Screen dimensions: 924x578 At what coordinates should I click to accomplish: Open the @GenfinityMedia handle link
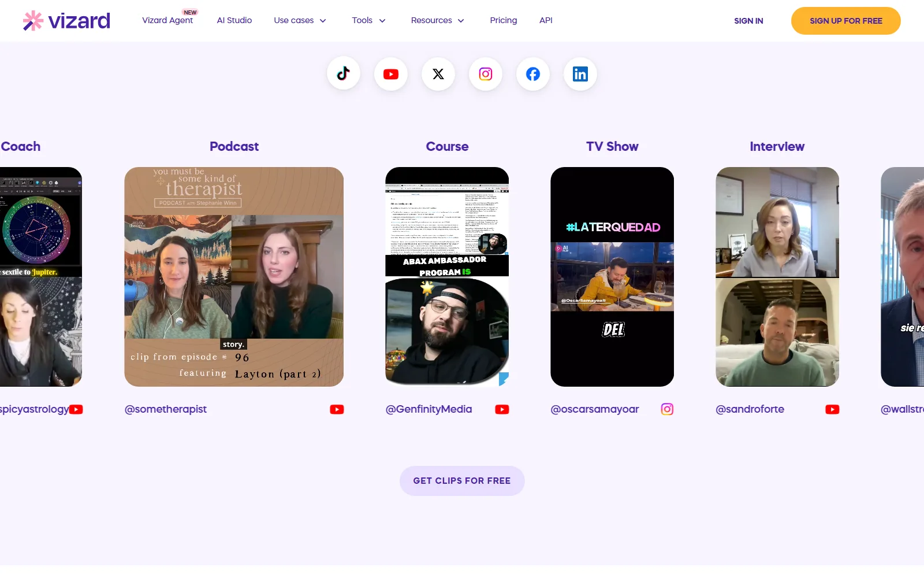tap(429, 409)
